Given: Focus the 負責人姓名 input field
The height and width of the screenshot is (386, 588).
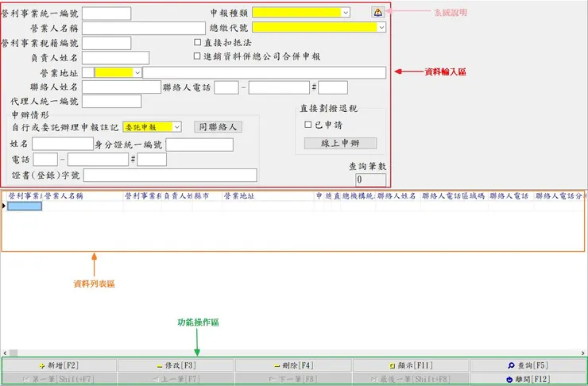Looking at the screenshot, I should [x=115, y=58].
